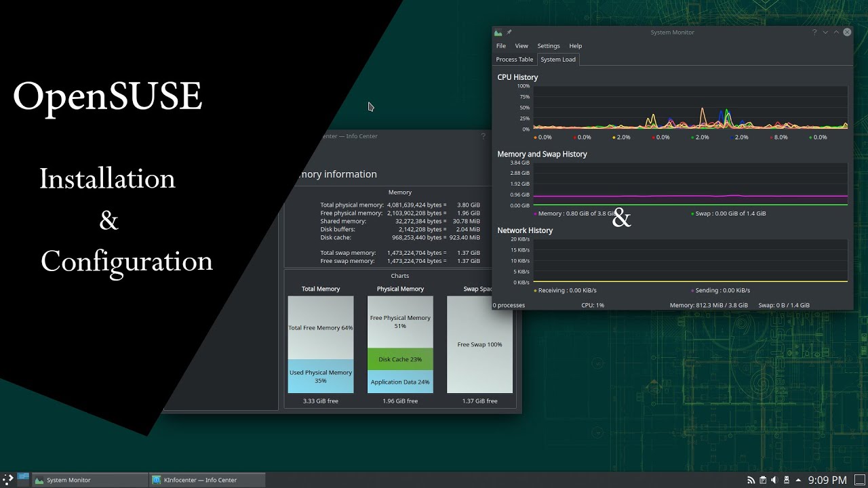This screenshot has height=488, width=868.
Task: Click the Swap 0 B status entry
Action: point(784,305)
